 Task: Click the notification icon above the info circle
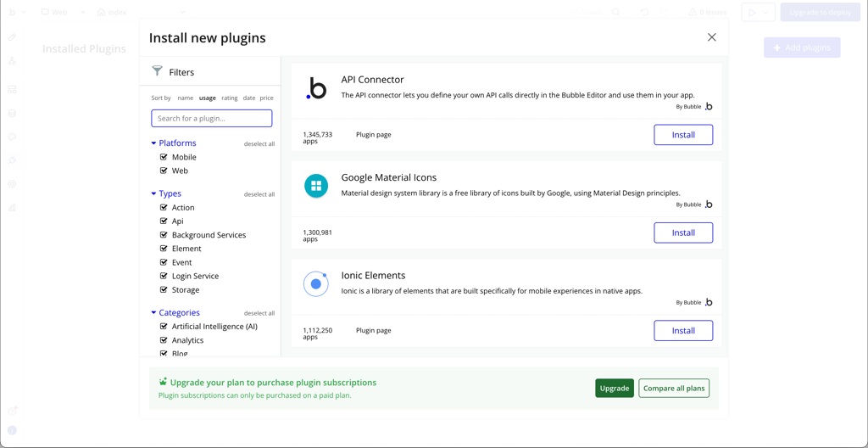point(13,411)
